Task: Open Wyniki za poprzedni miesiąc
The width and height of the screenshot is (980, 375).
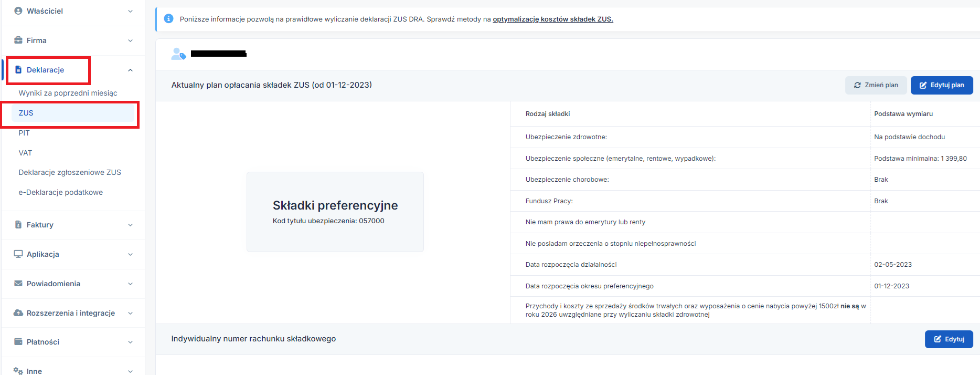Action: click(x=68, y=93)
